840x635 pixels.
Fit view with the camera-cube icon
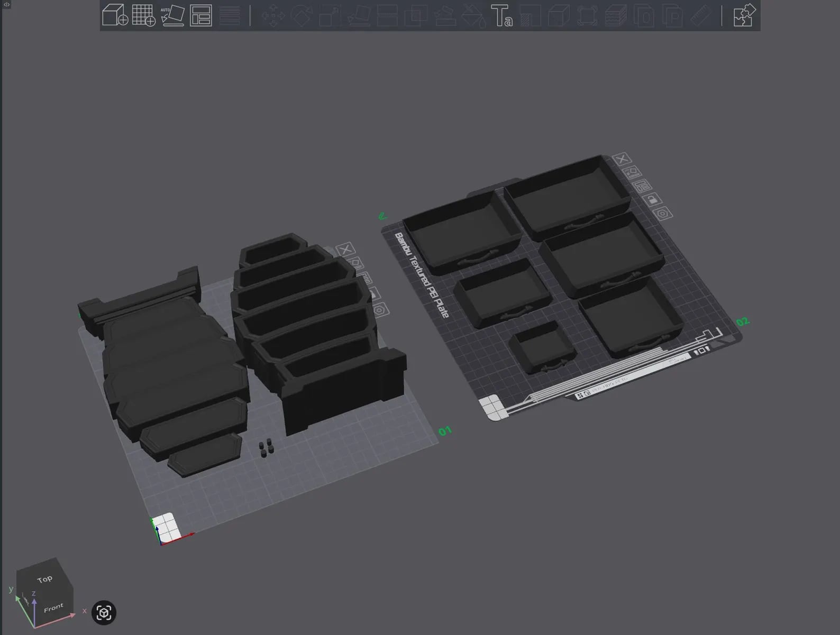point(104,613)
